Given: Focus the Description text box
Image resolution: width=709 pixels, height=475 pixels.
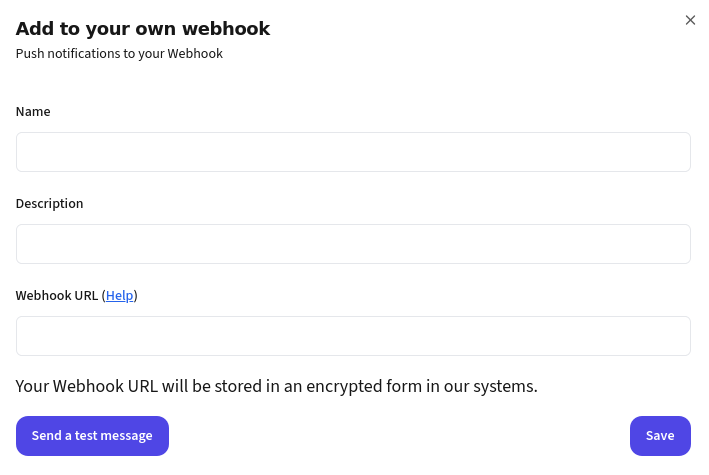Looking at the screenshot, I should pos(353,244).
